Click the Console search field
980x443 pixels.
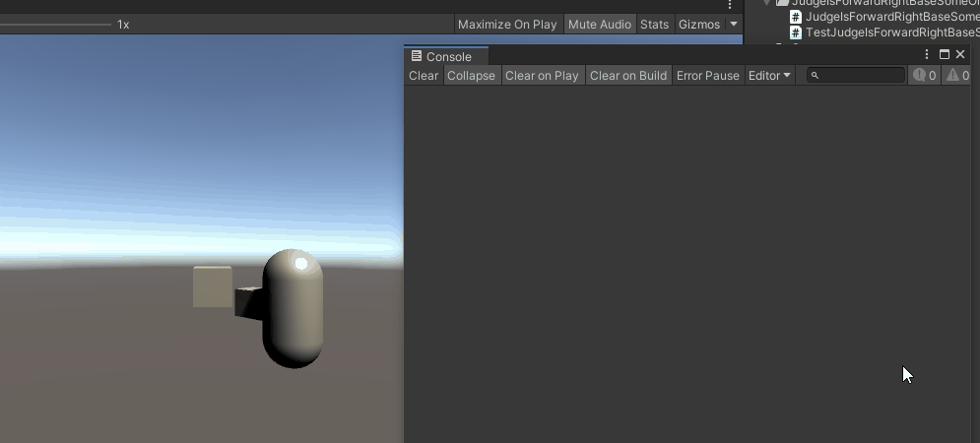[x=856, y=76]
